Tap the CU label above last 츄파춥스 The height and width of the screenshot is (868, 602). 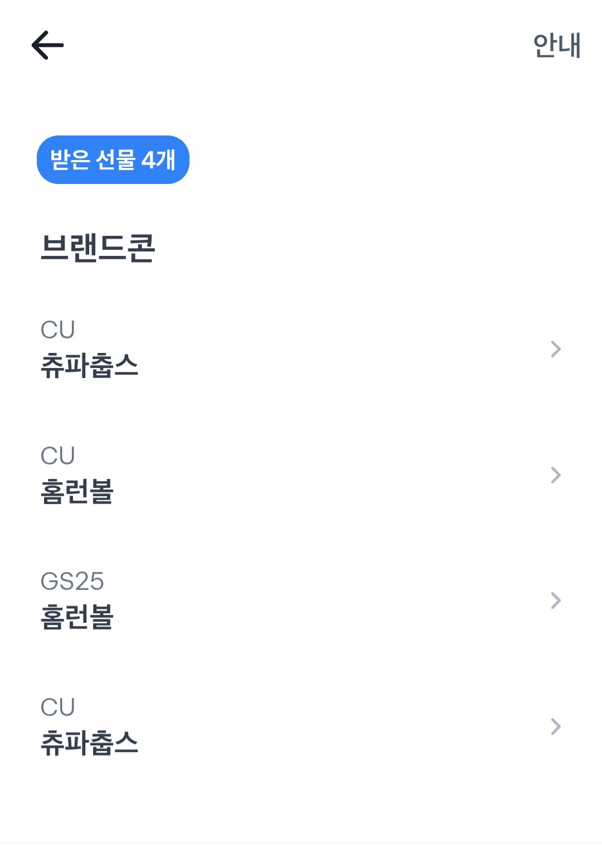pyautogui.click(x=57, y=707)
